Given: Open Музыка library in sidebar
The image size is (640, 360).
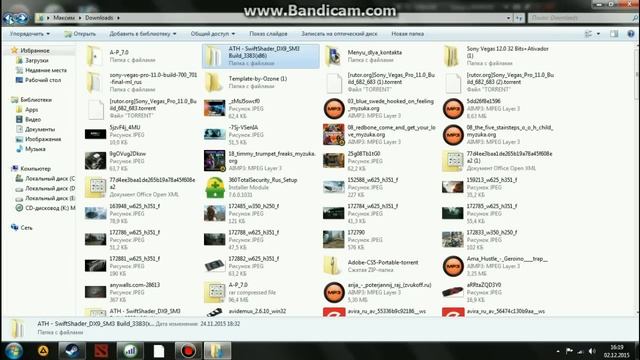Looking at the screenshot, I should [x=35, y=149].
